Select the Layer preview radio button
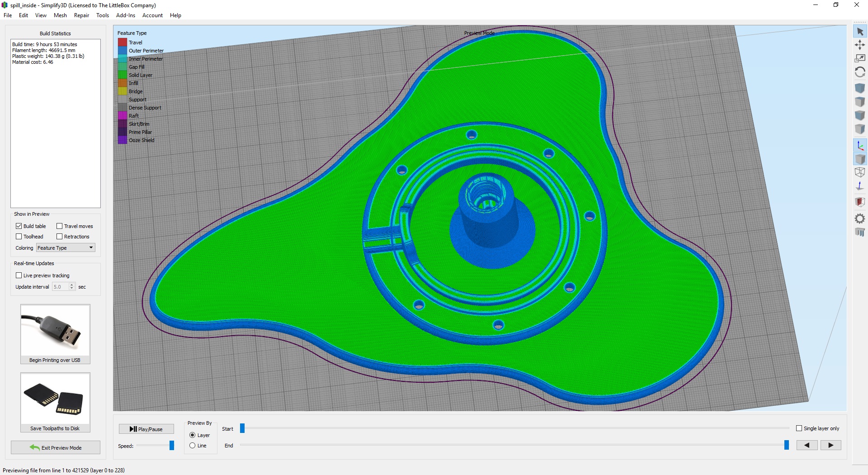 193,435
